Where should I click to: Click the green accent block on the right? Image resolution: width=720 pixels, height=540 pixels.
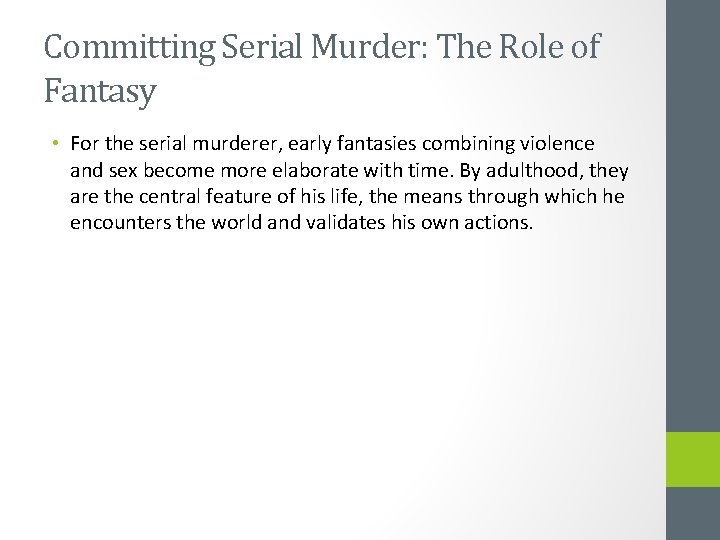[693, 458]
